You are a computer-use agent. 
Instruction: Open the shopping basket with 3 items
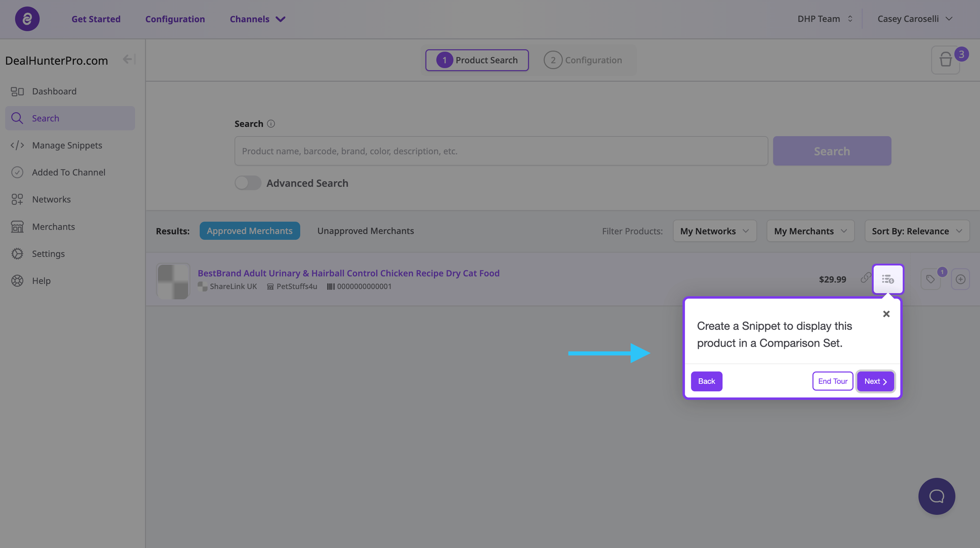pos(945,60)
